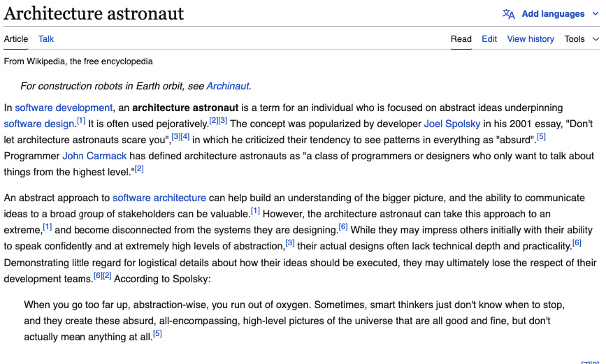The image size is (606, 364).
Task: Open the Tools dropdown menu
Action: 575,39
